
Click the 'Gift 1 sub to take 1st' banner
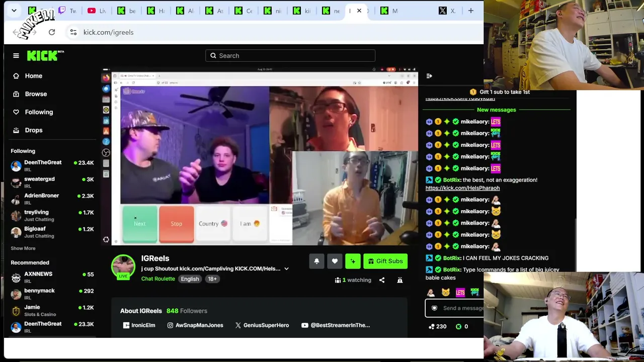pyautogui.click(x=500, y=92)
